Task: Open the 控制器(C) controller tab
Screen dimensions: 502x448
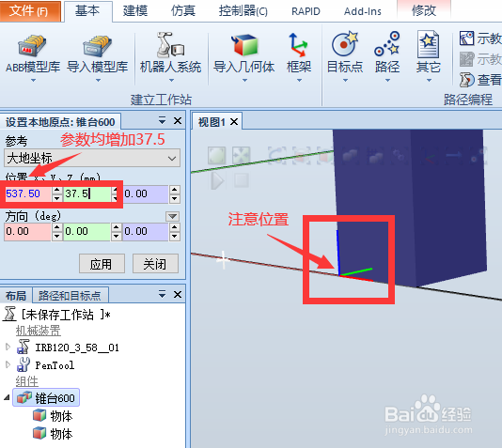Action: click(x=243, y=11)
